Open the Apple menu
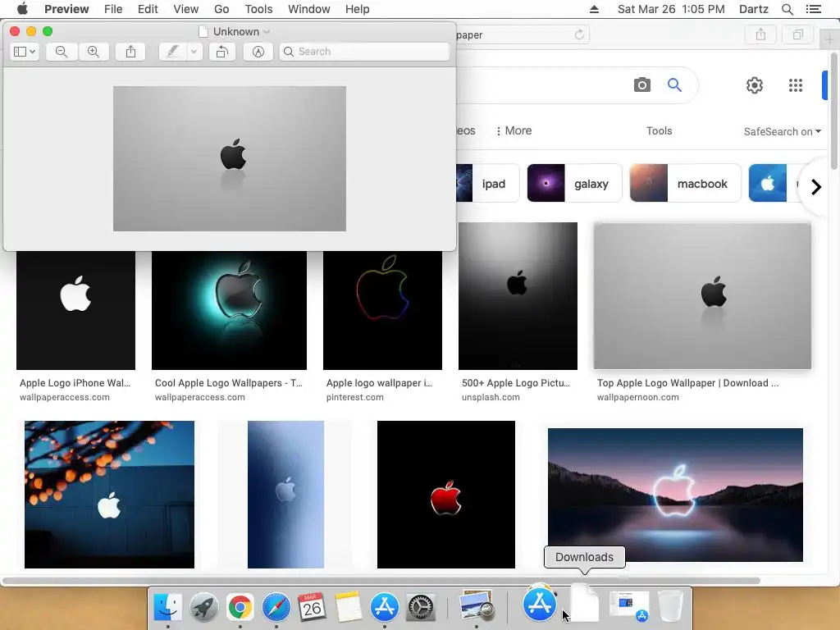840x630 pixels. (22, 9)
